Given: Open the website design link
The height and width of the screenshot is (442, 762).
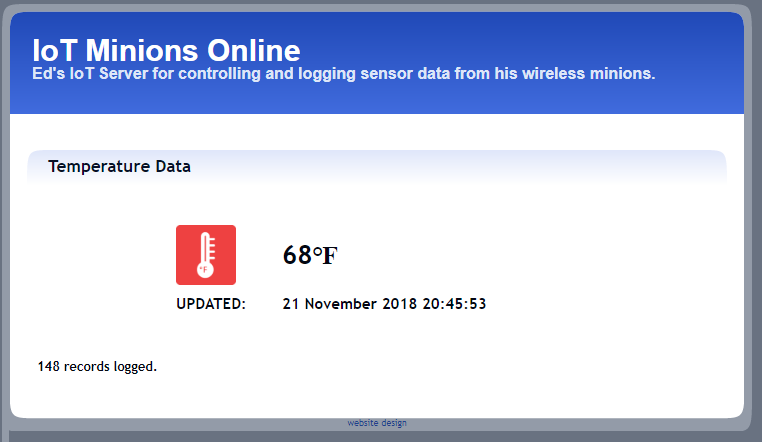Looking at the screenshot, I should (x=377, y=423).
